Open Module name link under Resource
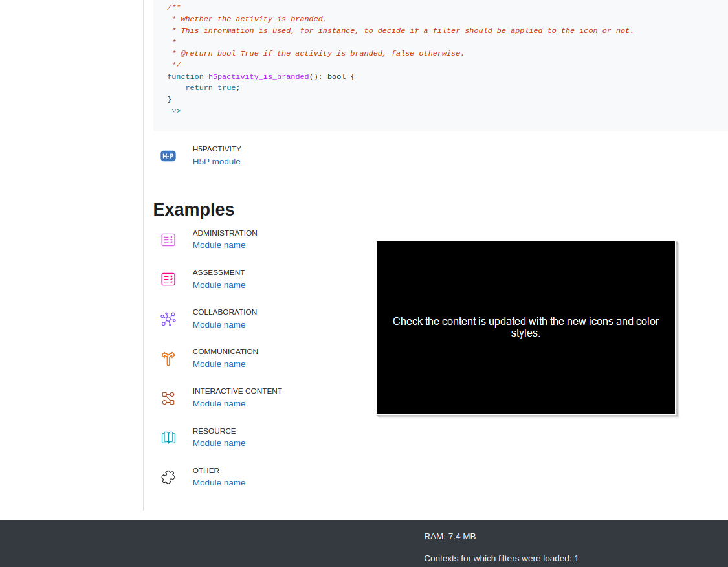Viewport: 728px width, 567px height. click(x=219, y=443)
